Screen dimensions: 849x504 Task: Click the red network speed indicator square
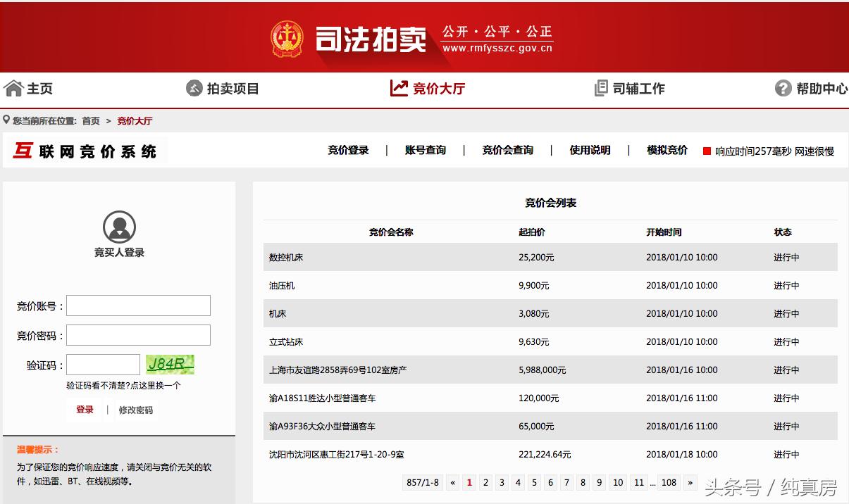point(706,150)
